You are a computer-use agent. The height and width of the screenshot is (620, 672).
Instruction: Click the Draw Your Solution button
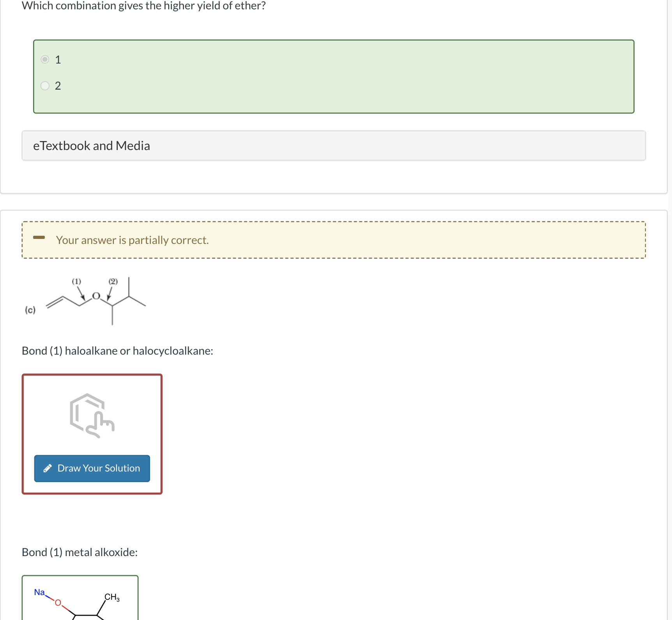(92, 468)
